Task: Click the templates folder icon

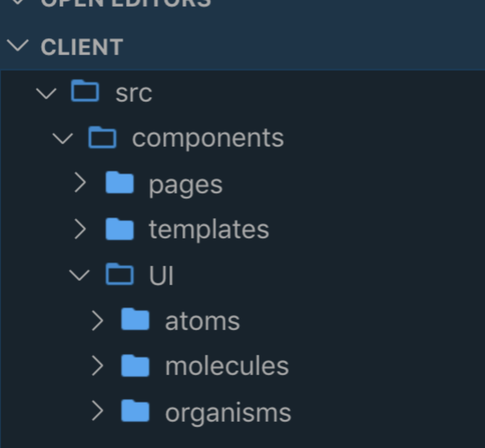Action: (120, 229)
